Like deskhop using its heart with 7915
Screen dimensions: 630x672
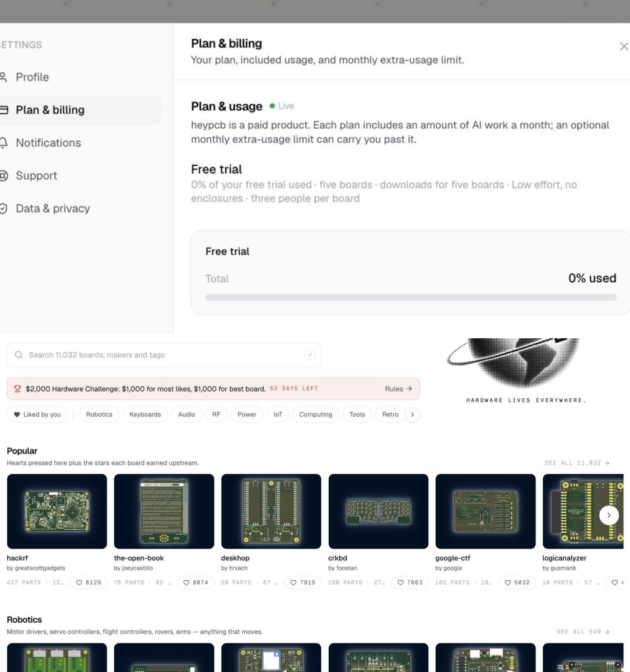click(x=303, y=582)
